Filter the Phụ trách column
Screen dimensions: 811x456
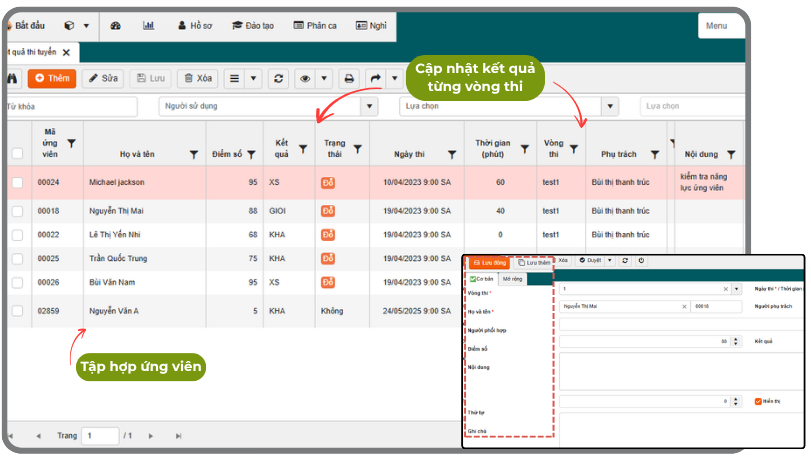coord(655,155)
